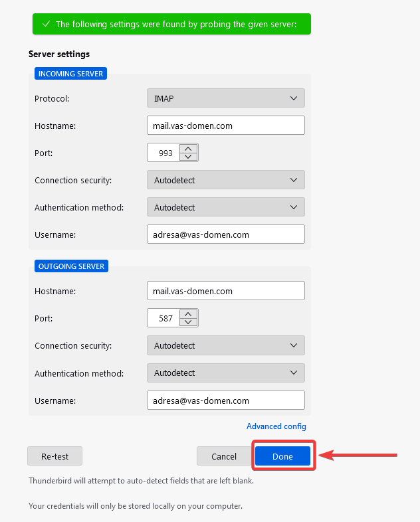Focus the outgoing server Username field
420x522 pixels.
226,400
